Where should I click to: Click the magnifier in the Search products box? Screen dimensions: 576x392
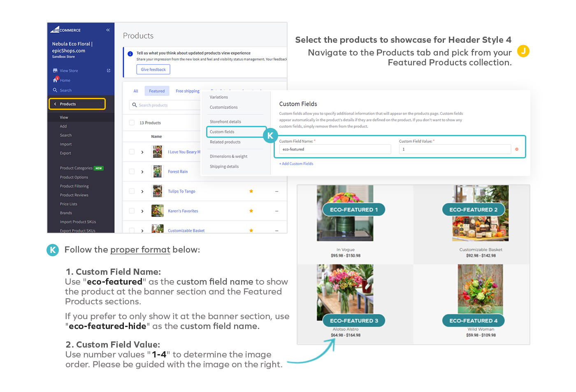pos(135,105)
